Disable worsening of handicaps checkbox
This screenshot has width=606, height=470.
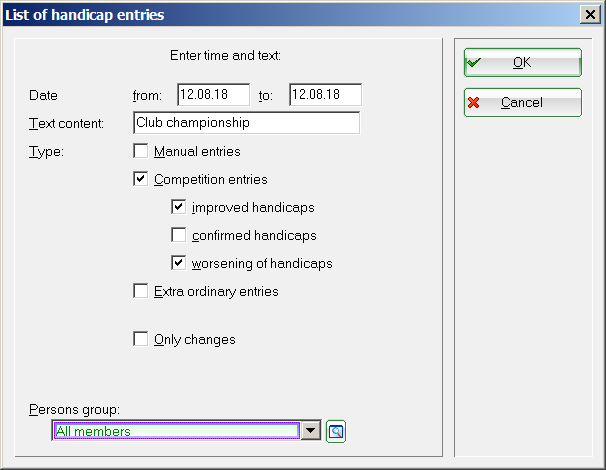point(178,263)
